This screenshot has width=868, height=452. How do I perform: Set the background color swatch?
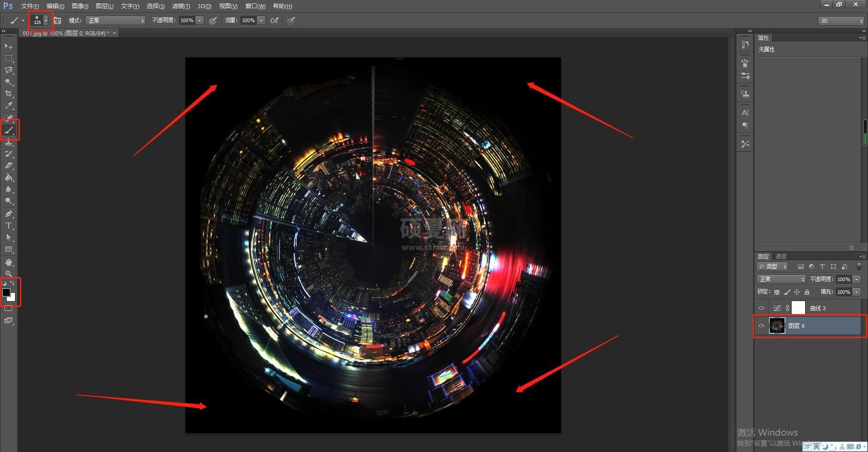12,298
